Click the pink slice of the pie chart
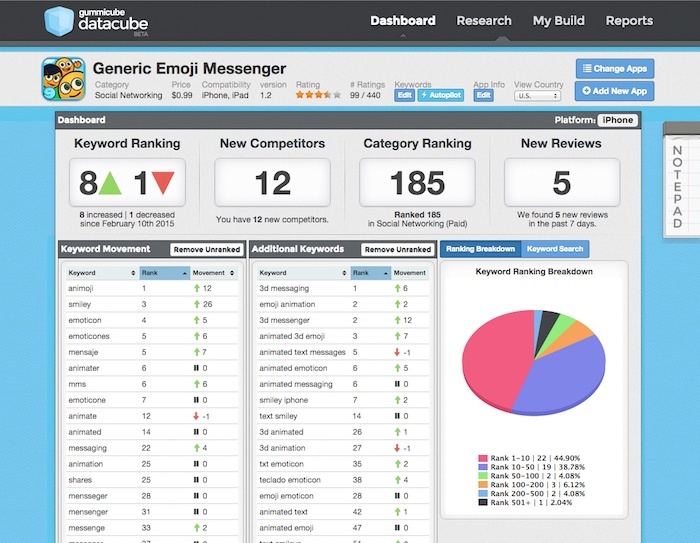This screenshot has width=700, height=543. coord(496,357)
